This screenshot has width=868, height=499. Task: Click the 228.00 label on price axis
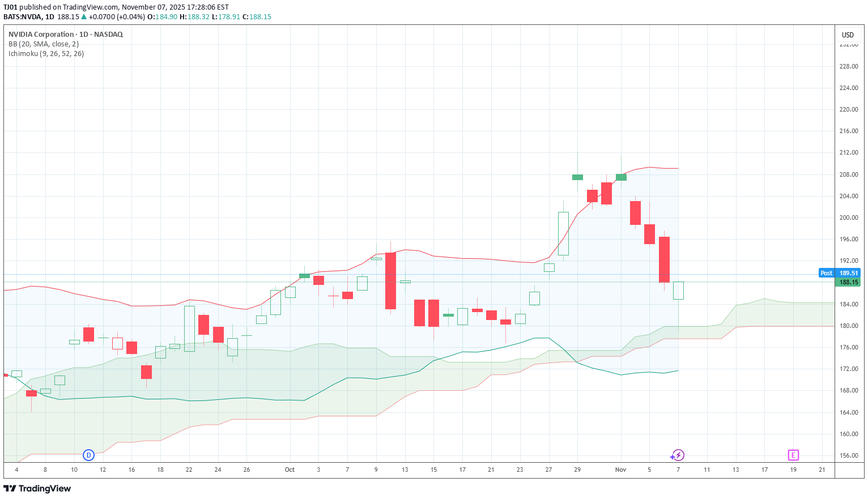[x=848, y=66]
